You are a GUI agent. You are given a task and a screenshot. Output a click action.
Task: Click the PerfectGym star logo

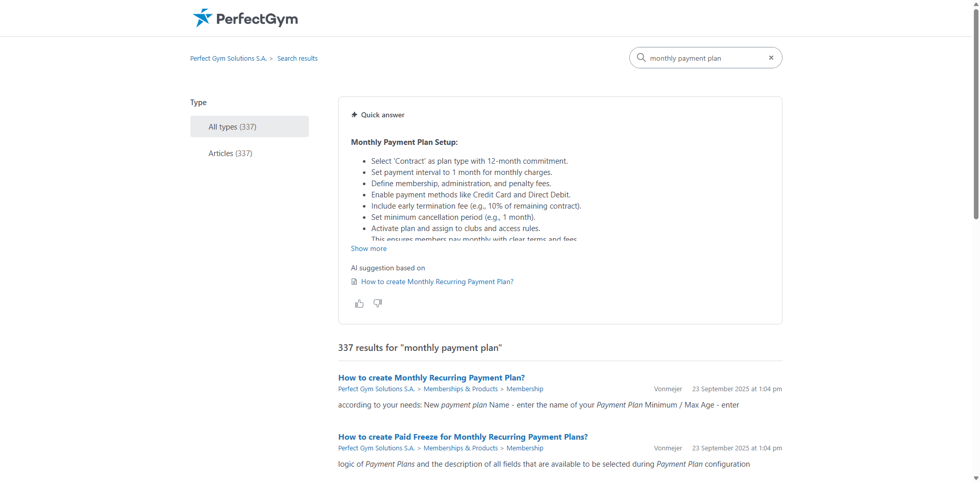click(202, 18)
